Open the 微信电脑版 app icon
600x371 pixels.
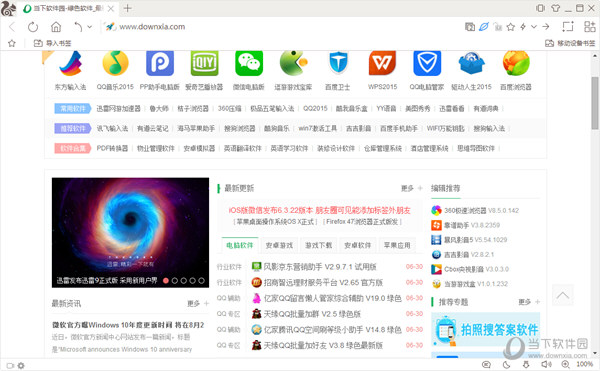249,63
